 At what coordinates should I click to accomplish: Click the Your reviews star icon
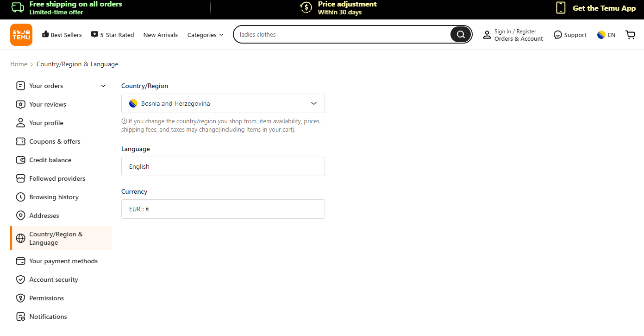[x=20, y=104]
